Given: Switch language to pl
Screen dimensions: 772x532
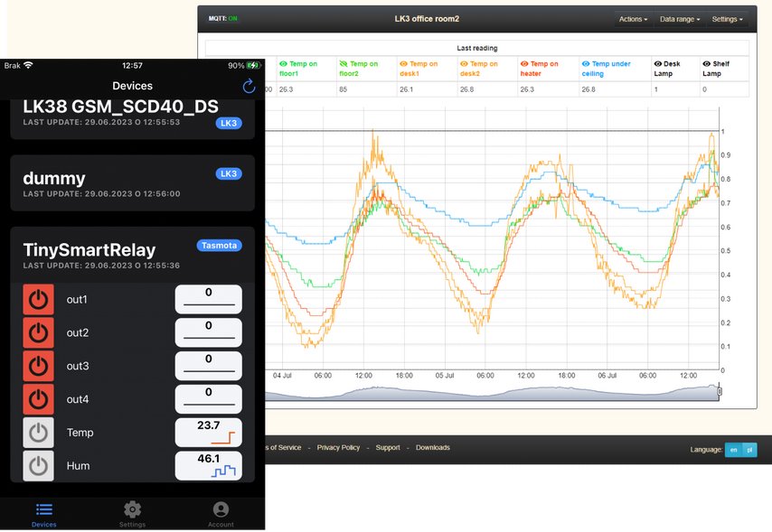Looking at the screenshot, I should point(748,450).
